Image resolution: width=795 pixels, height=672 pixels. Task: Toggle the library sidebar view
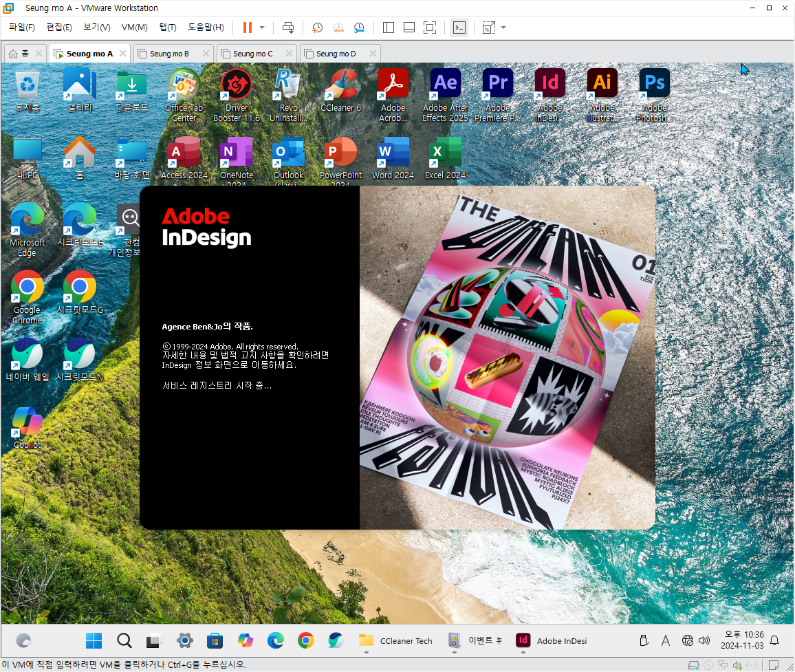pyautogui.click(x=389, y=28)
